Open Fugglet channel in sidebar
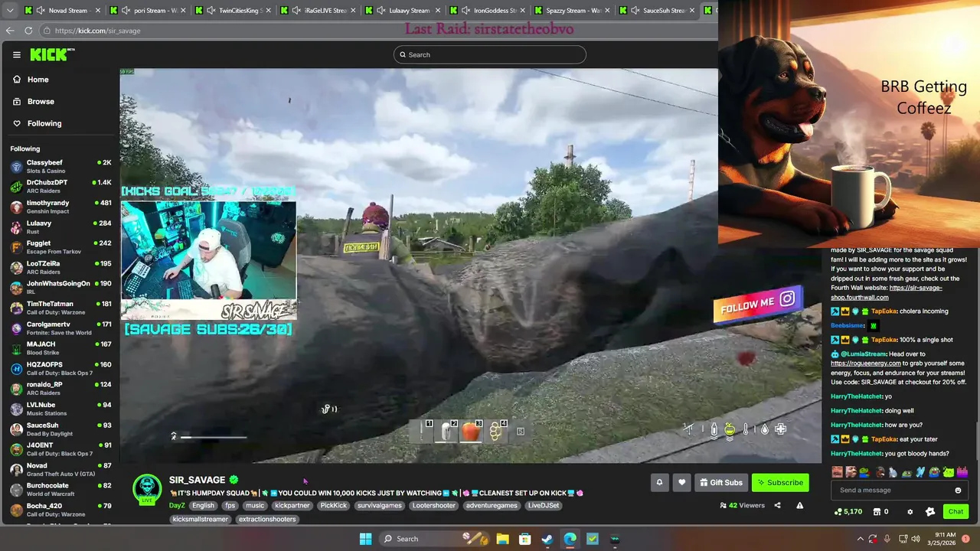Viewport: 980px width, 551px height. click(x=60, y=247)
